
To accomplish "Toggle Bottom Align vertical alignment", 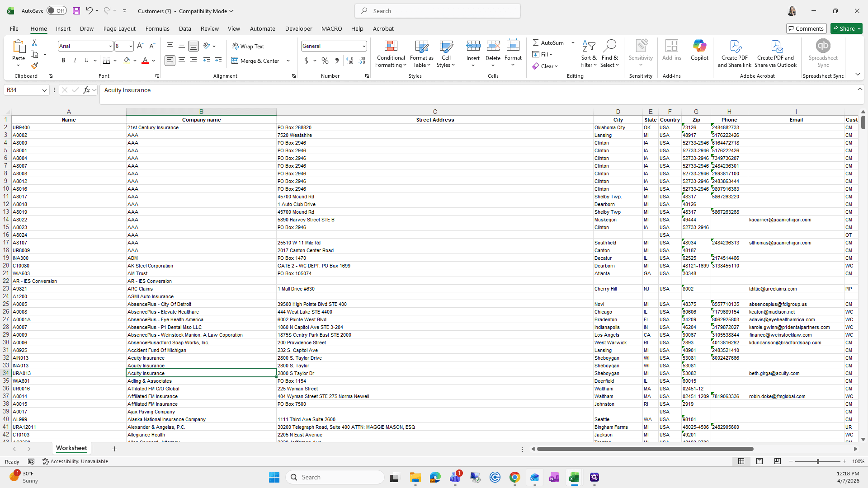I will coord(193,46).
